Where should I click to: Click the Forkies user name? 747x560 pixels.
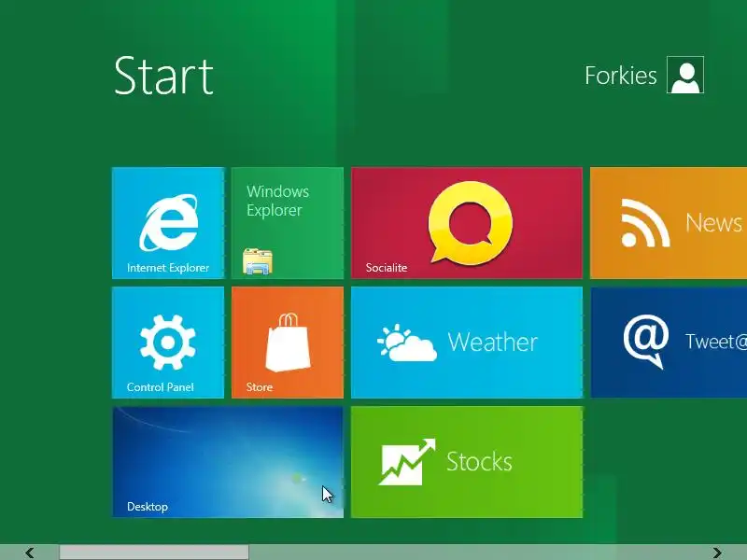621,76
